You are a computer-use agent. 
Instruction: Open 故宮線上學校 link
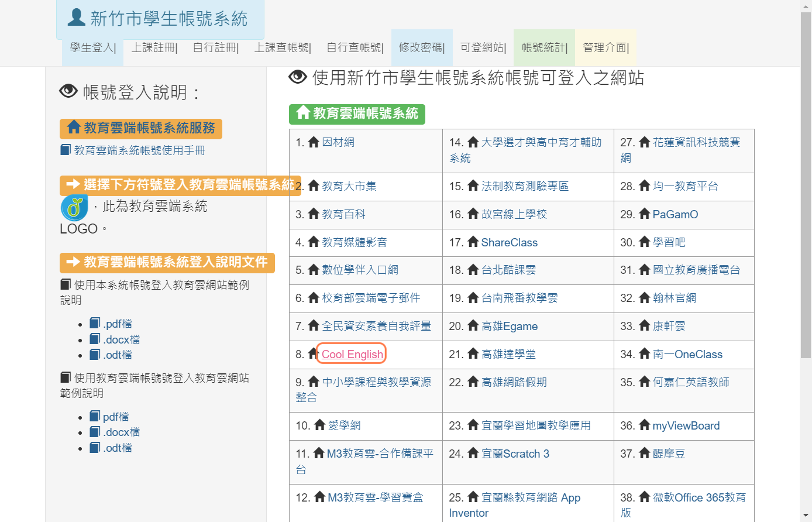514,214
